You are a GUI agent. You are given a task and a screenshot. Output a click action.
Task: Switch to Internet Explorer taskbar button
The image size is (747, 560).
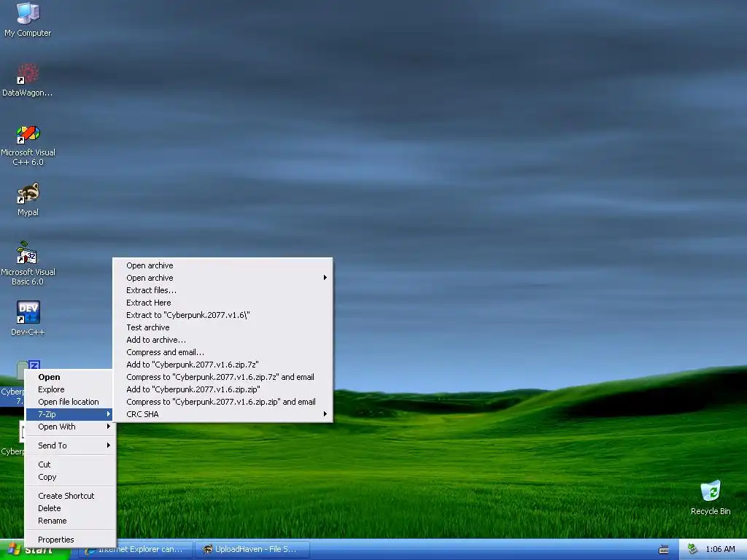tap(134, 550)
